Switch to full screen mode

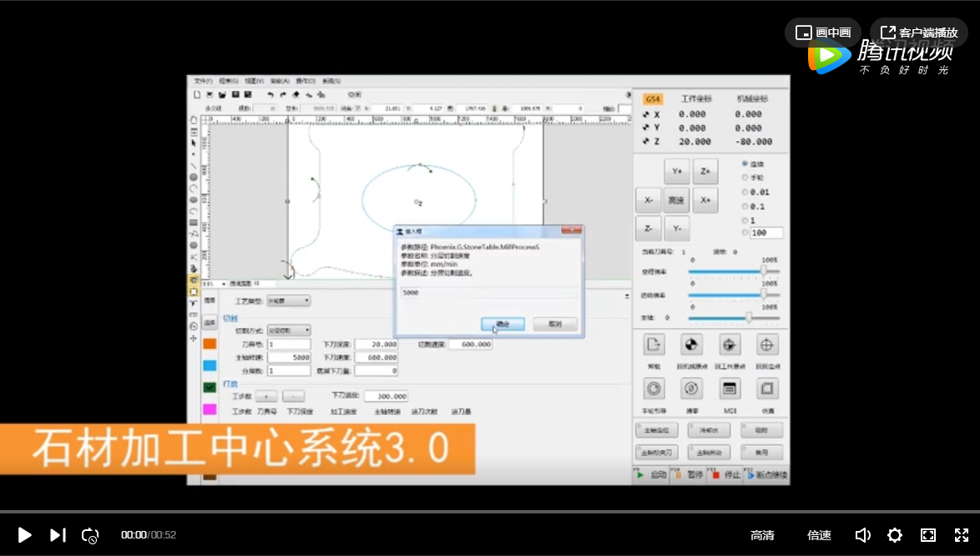tap(961, 535)
